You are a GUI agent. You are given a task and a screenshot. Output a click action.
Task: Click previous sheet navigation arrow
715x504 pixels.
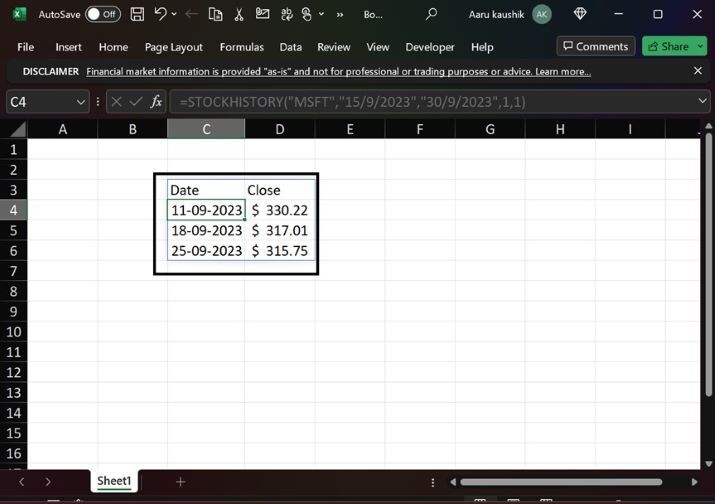click(x=21, y=482)
